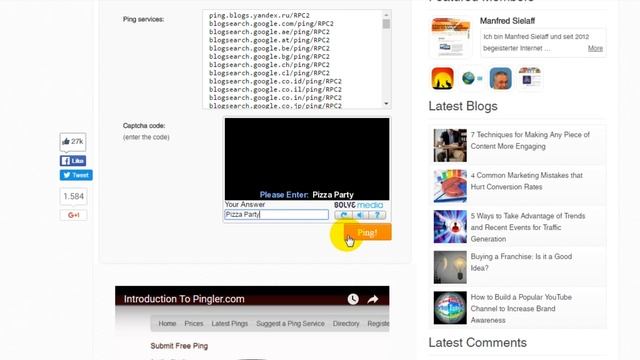Click video Share arrow icon
640x360 pixels.
click(x=373, y=299)
